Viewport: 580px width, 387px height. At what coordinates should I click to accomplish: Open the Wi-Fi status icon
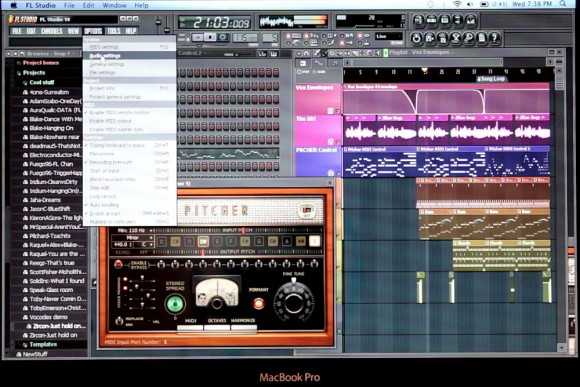457,4
